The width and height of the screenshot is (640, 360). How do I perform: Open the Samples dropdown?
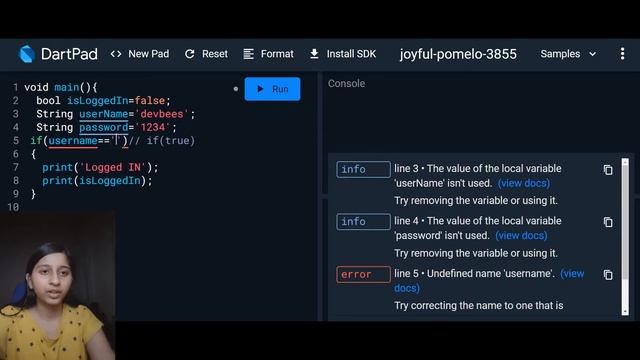tap(568, 54)
